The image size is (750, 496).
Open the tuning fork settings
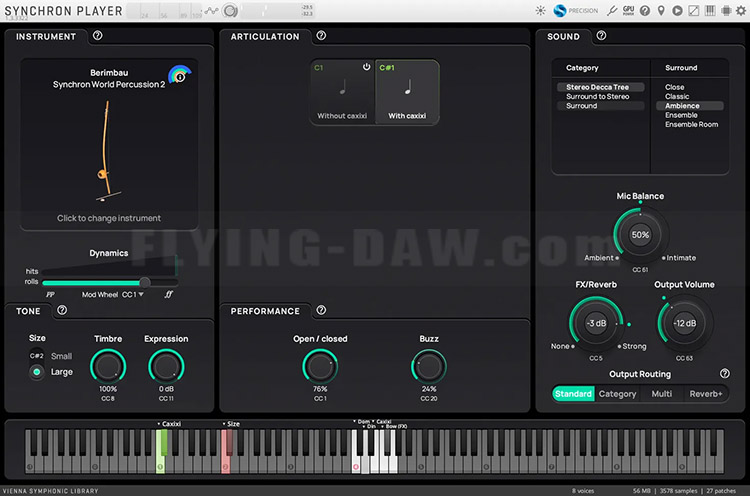(612, 11)
